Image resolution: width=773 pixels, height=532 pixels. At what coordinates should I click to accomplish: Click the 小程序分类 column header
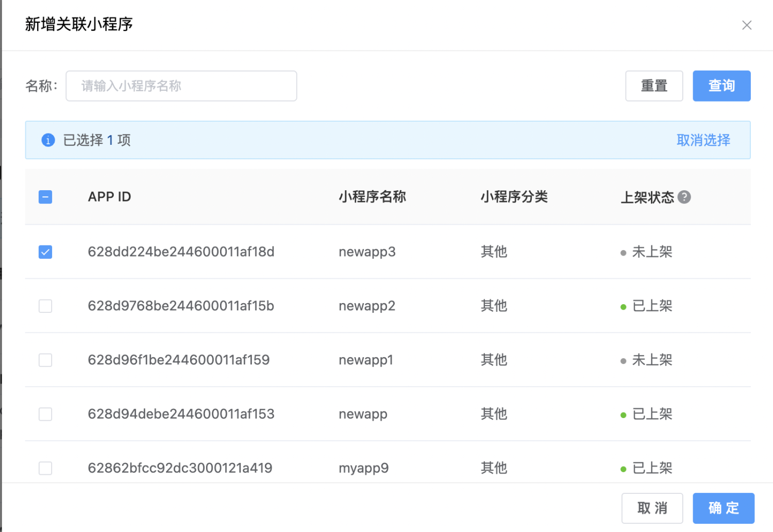[514, 197]
